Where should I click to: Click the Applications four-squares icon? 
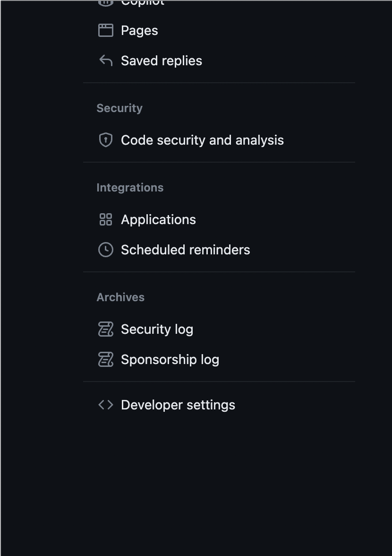(105, 219)
